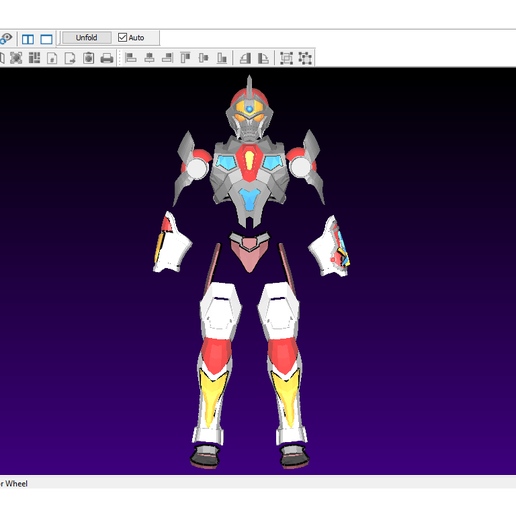Align selected parts to horizontal center
The height and width of the screenshot is (516, 516).
(149, 58)
